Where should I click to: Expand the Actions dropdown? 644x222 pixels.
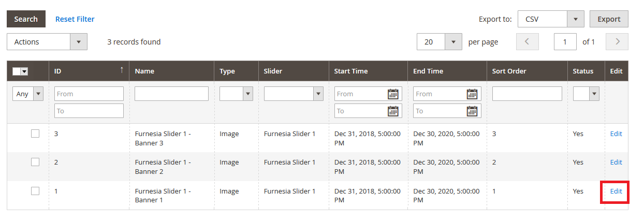[47, 42]
